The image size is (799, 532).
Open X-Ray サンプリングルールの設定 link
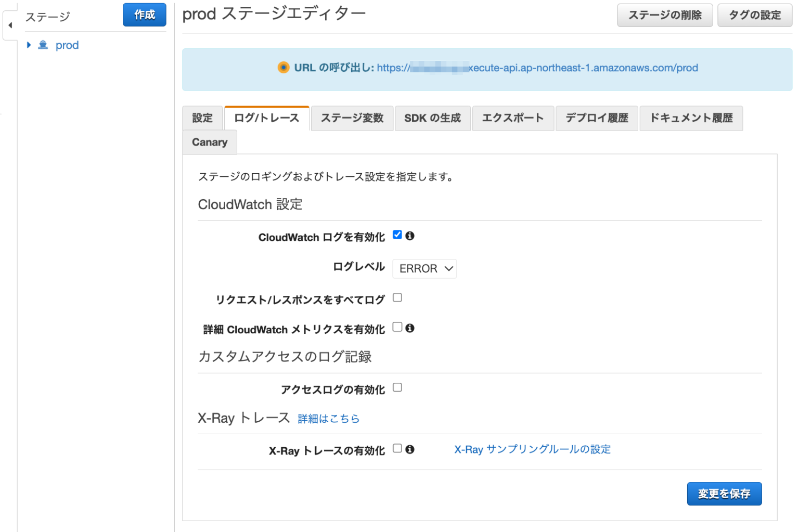tap(532, 449)
